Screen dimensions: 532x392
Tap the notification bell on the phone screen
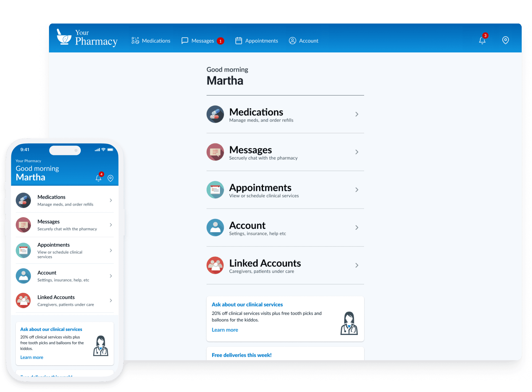point(99,178)
